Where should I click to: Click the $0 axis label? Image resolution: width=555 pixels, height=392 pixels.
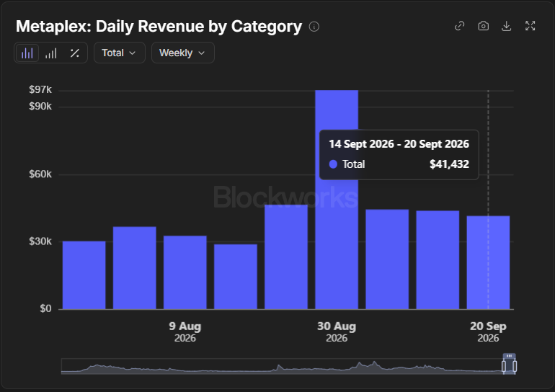45,308
